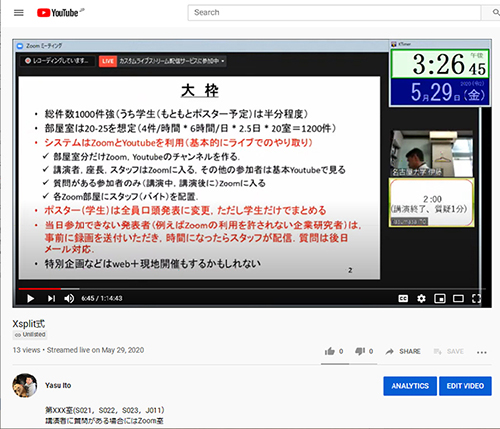This screenshot has width=500, height=429.
Task: Click the Zoom meeting window title icon
Action: pyautogui.click(x=20, y=46)
